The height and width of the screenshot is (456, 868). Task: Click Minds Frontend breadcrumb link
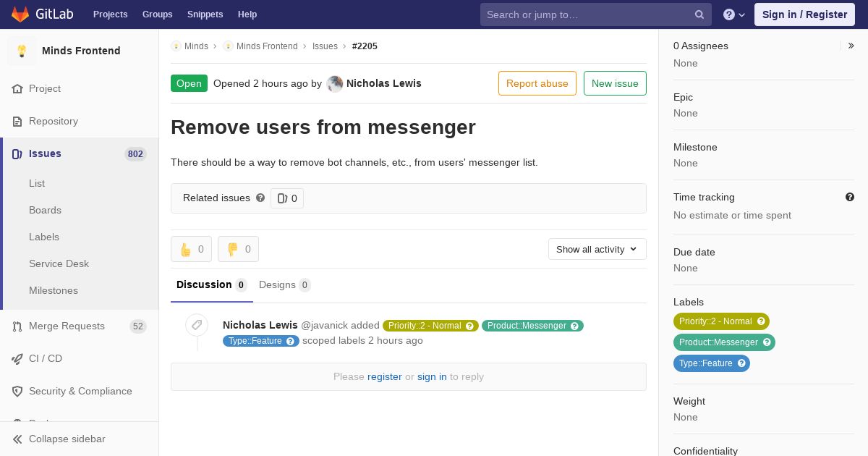pos(267,46)
